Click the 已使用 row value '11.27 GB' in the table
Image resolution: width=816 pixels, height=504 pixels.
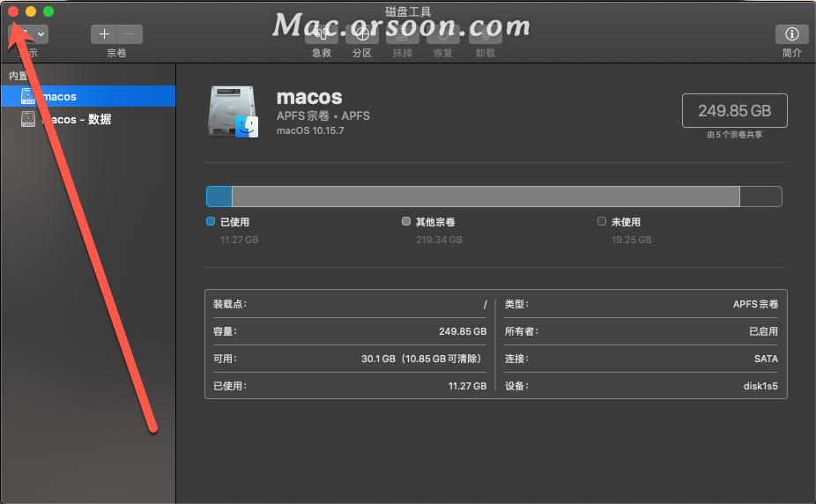coord(467,386)
